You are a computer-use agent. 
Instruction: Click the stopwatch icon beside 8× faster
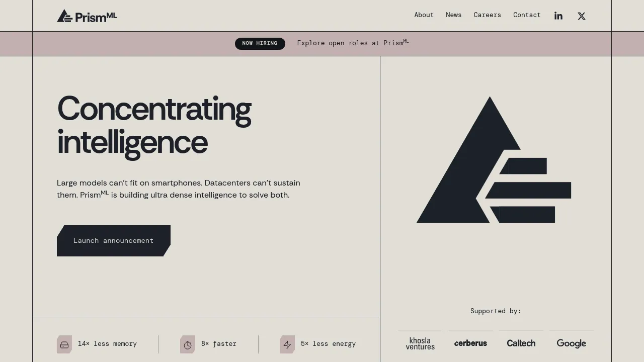pos(188,344)
